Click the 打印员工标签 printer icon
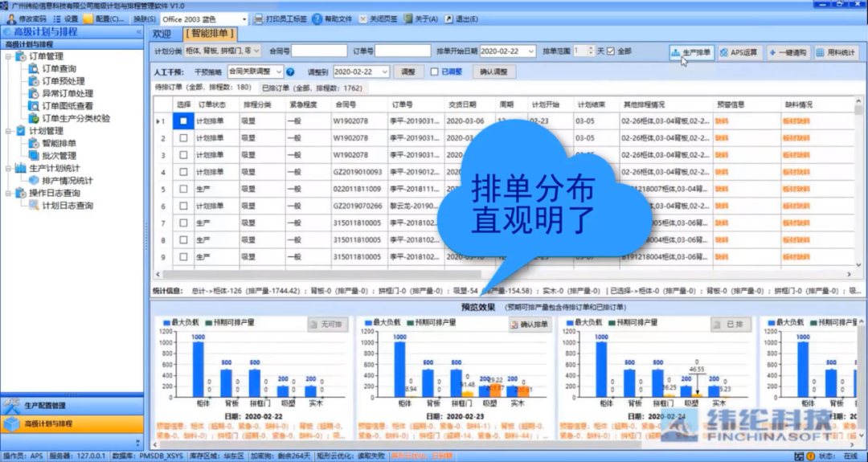This screenshot has height=462, width=868. (258, 18)
